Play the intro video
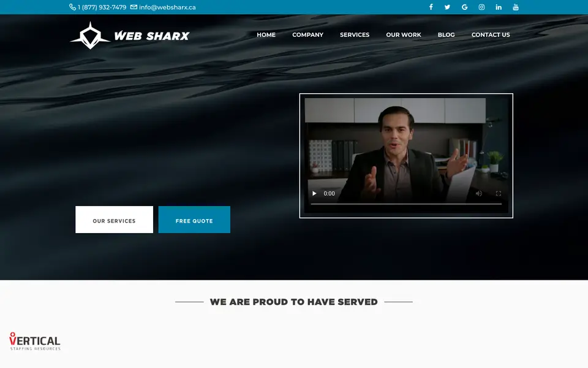Screen dimensions: 588x368 pos(314,193)
